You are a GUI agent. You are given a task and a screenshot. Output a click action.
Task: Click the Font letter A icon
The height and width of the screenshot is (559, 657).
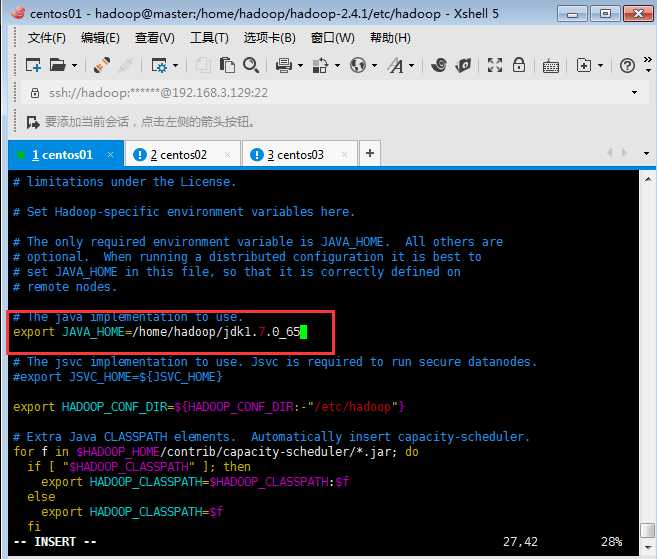click(396, 65)
